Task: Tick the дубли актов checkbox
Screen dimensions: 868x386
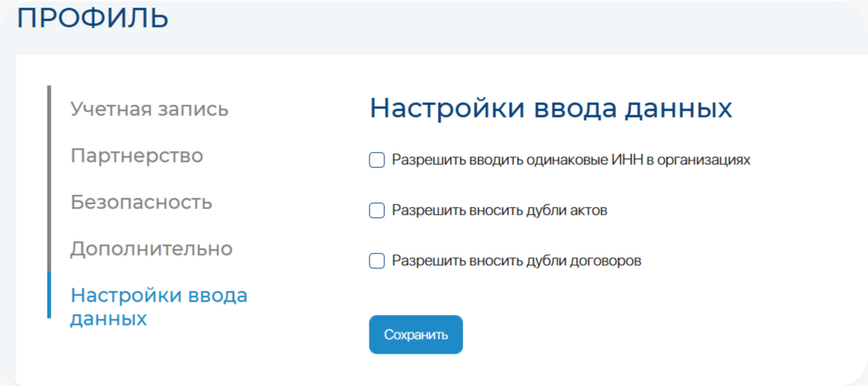Action: 377,210
